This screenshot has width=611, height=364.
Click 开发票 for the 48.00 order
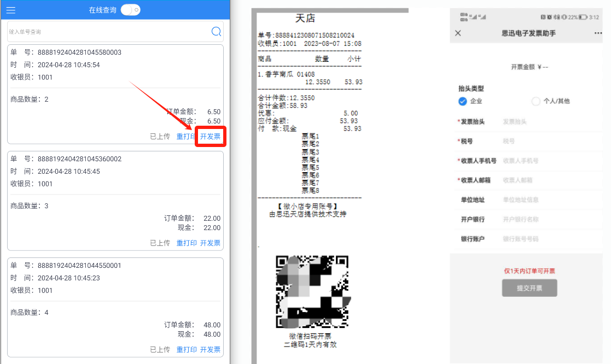click(211, 350)
